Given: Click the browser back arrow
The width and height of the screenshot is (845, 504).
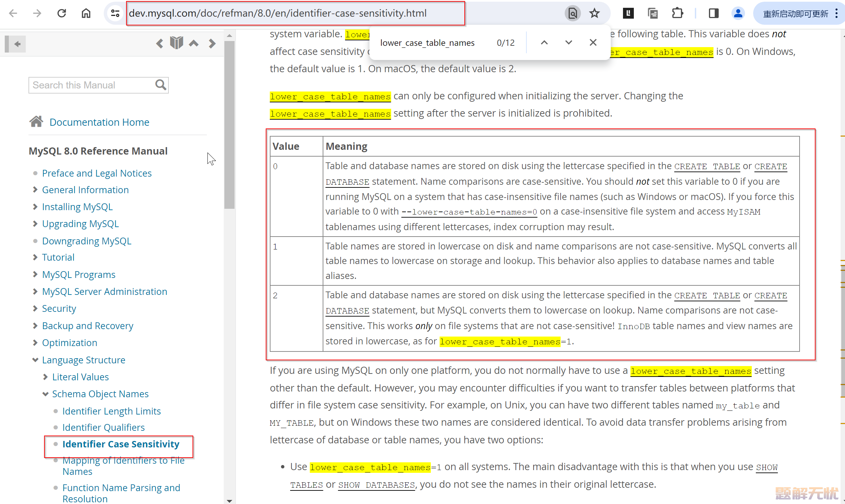Looking at the screenshot, I should (x=13, y=13).
